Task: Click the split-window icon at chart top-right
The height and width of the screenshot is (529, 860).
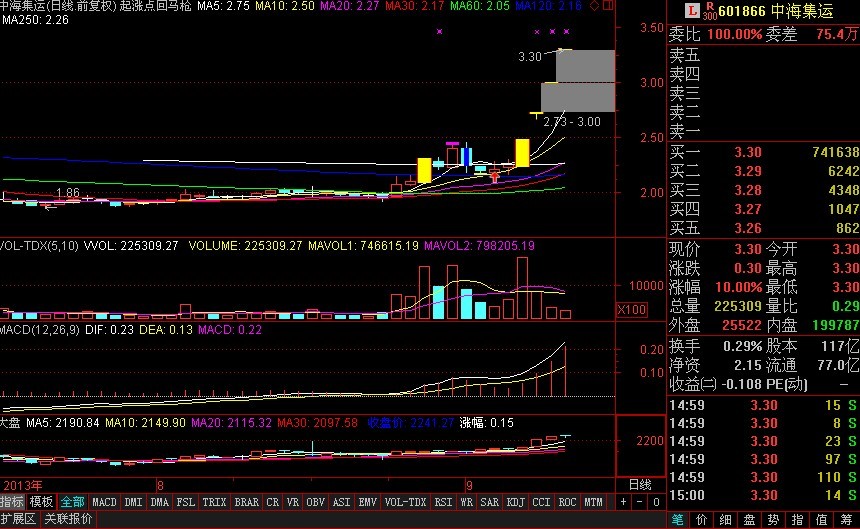Action: pyautogui.click(x=609, y=6)
